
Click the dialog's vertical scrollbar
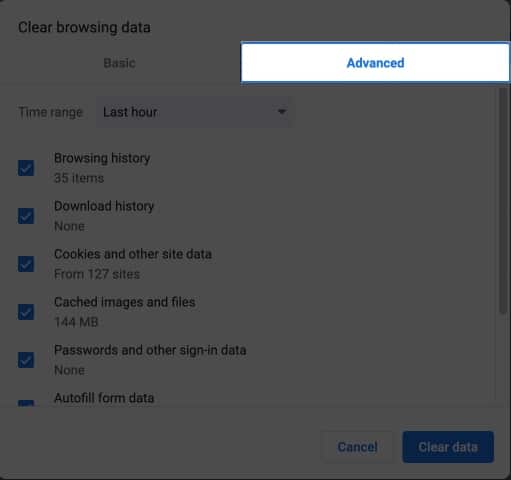pyautogui.click(x=503, y=200)
